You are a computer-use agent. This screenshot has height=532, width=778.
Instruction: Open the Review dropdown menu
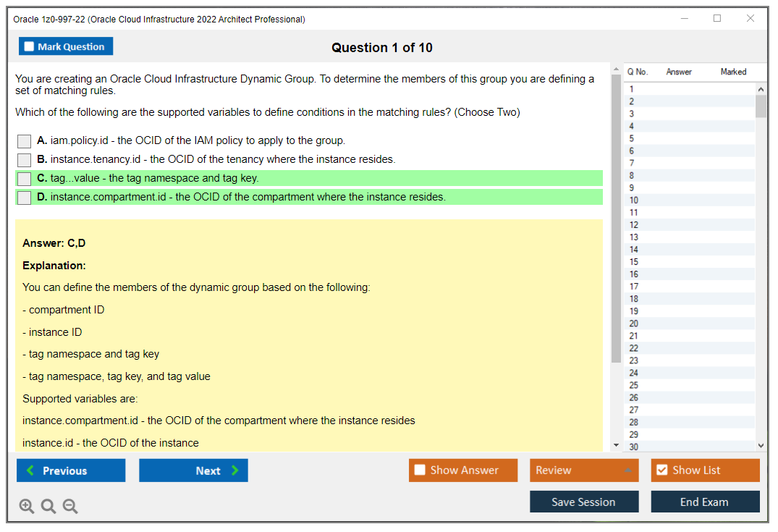583,470
